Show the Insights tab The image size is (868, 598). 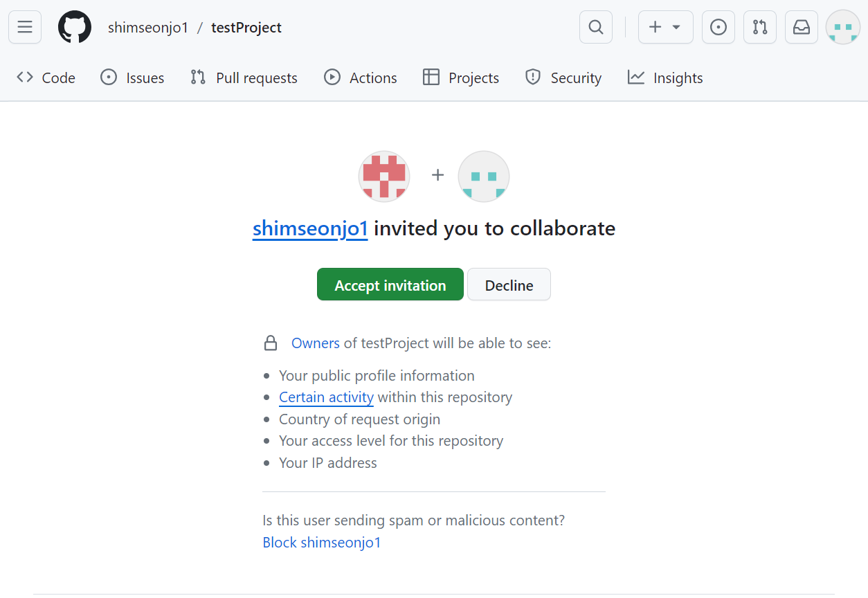(665, 78)
